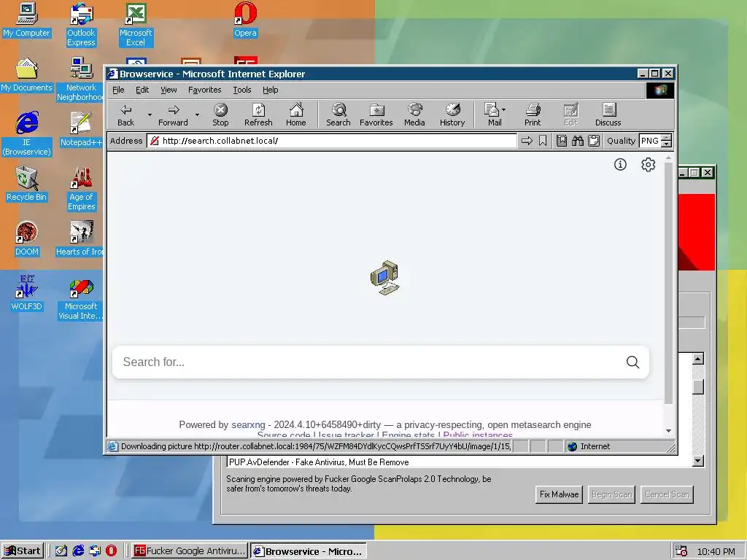
Task: Go to the Home page button
Action: pyautogui.click(x=296, y=114)
